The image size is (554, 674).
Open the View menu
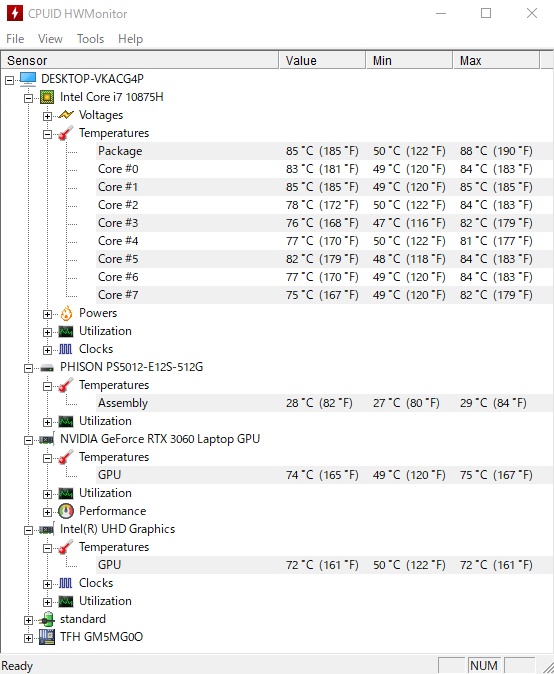pyautogui.click(x=50, y=39)
